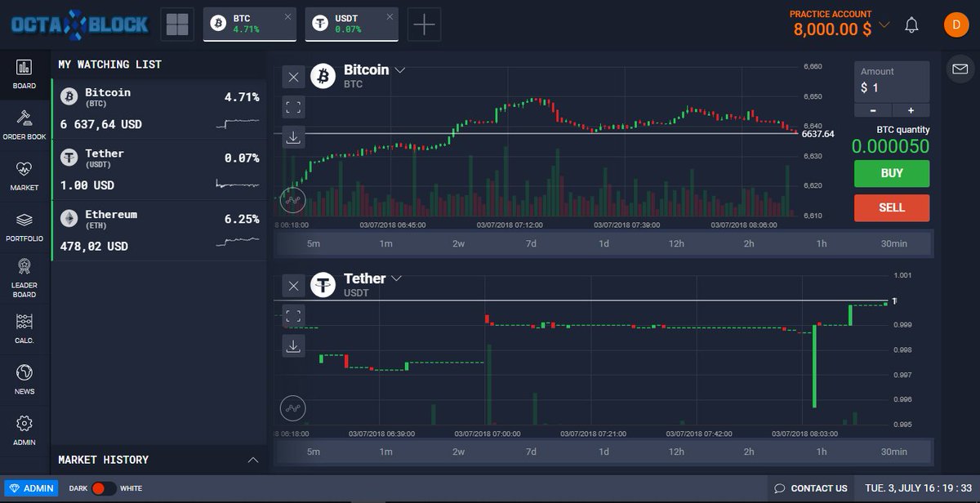Viewport: 980px width, 503px height.
Task: Open the Board section in sidebar
Action: tap(24, 73)
